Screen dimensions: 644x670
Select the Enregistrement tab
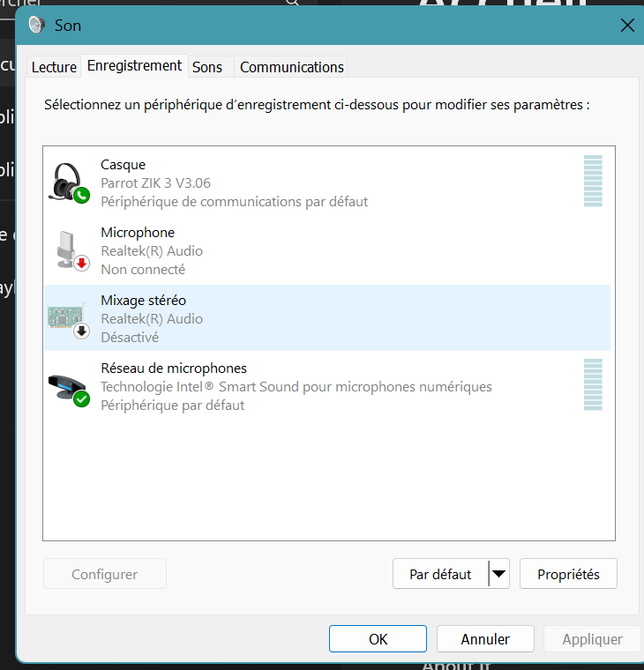pos(134,66)
